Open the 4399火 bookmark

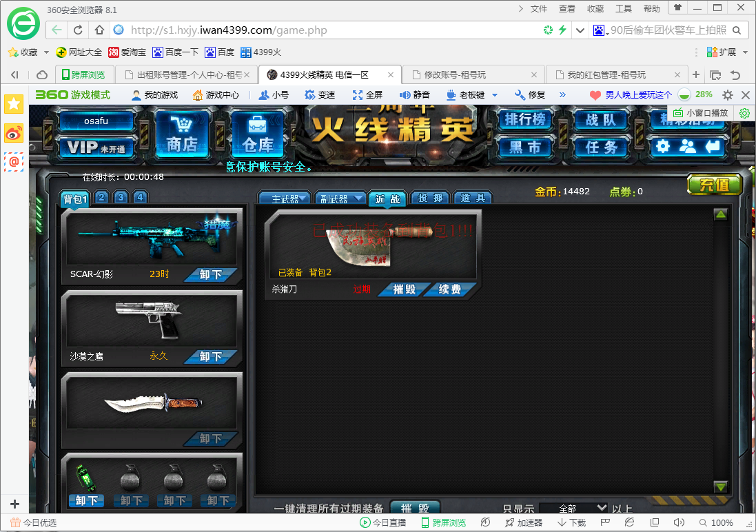pos(260,52)
